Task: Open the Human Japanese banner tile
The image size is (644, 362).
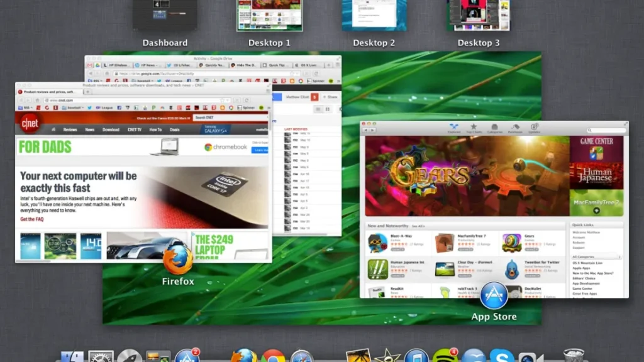Action: 596,176
